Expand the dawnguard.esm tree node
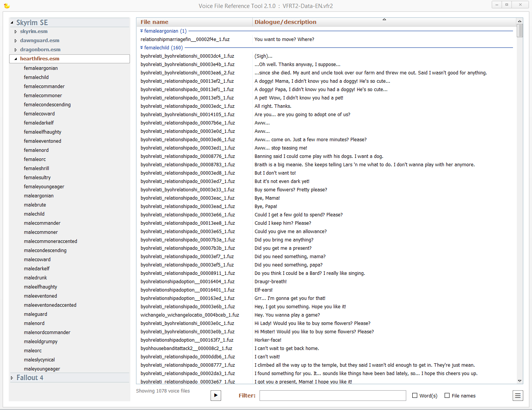 click(16, 41)
